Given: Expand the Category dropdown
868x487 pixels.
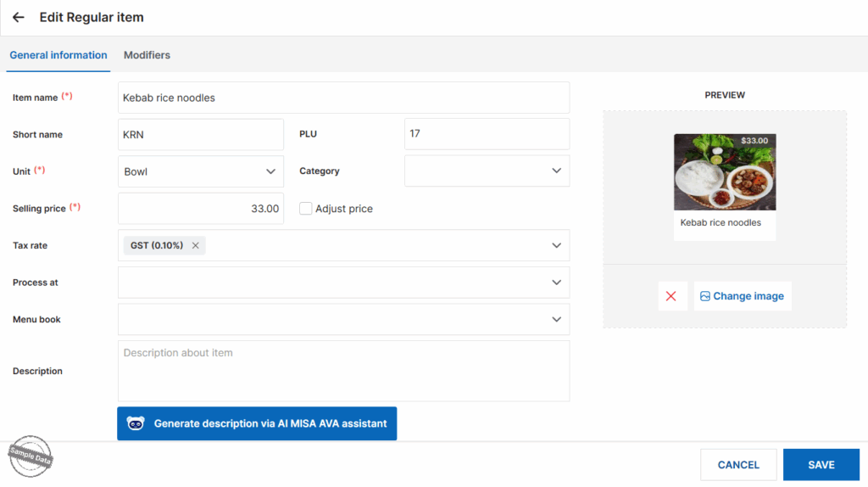Looking at the screenshot, I should point(487,171).
